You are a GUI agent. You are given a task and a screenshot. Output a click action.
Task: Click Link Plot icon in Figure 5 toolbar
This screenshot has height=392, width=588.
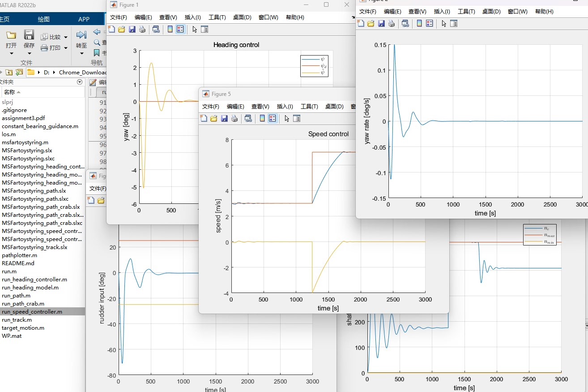248,119
